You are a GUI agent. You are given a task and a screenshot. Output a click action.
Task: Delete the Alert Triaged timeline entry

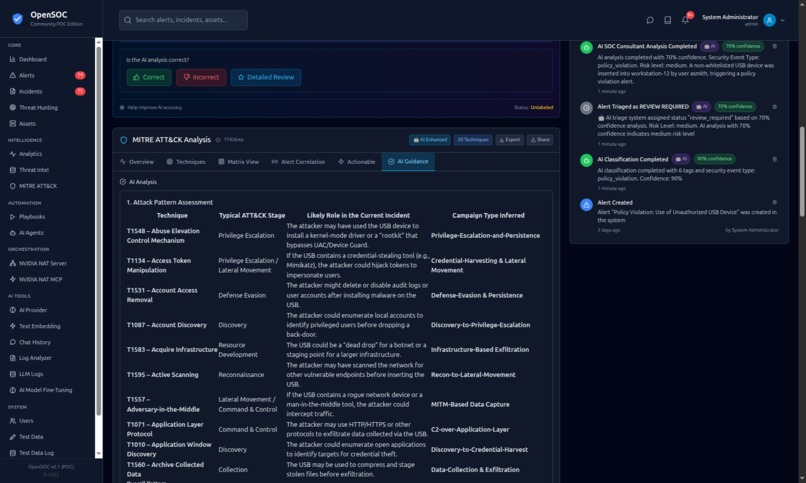(774, 107)
